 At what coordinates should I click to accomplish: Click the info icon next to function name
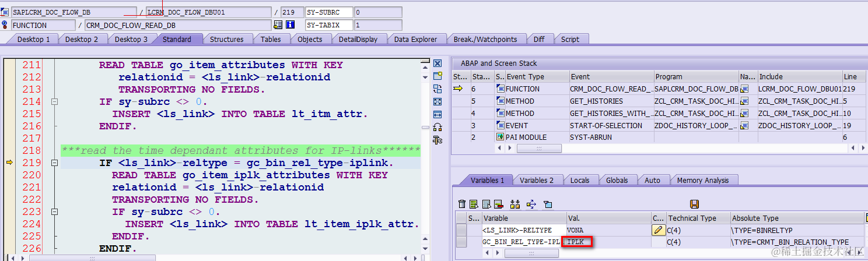(290, 25)
